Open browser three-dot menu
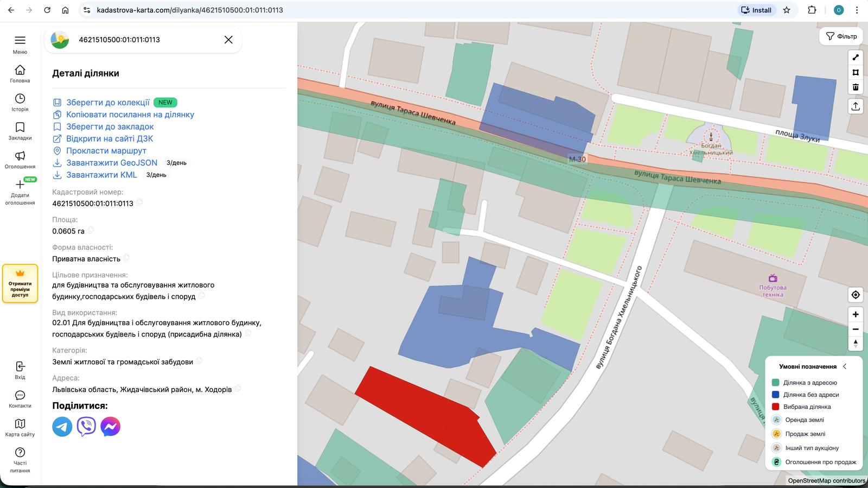Screen dimensions: 868x488 click(x=857, y=10)
